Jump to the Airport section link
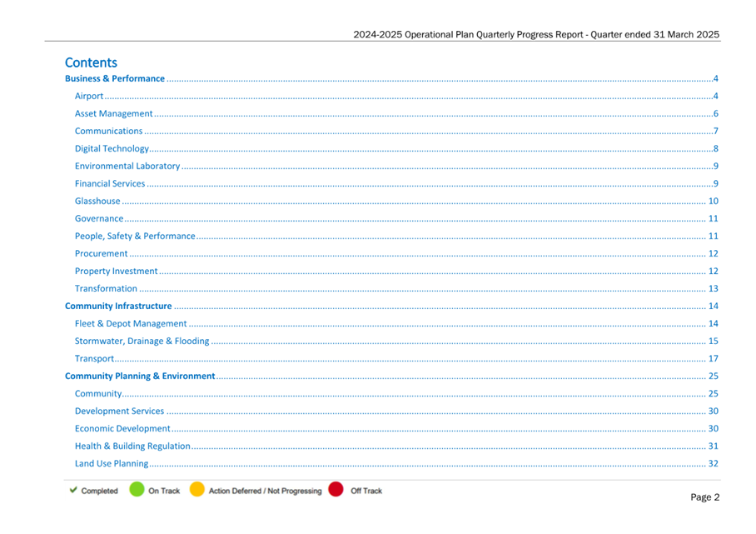 (x=396, y=96)
